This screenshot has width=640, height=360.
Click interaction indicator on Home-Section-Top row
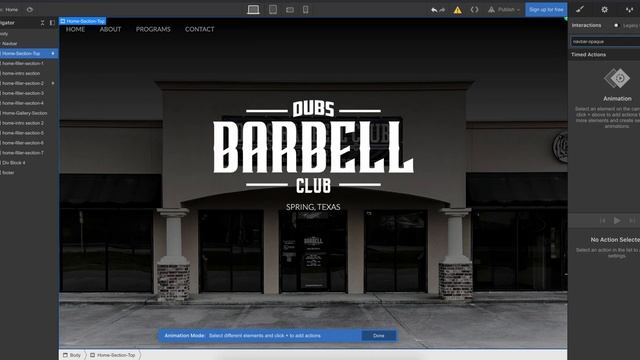(53, 53)
